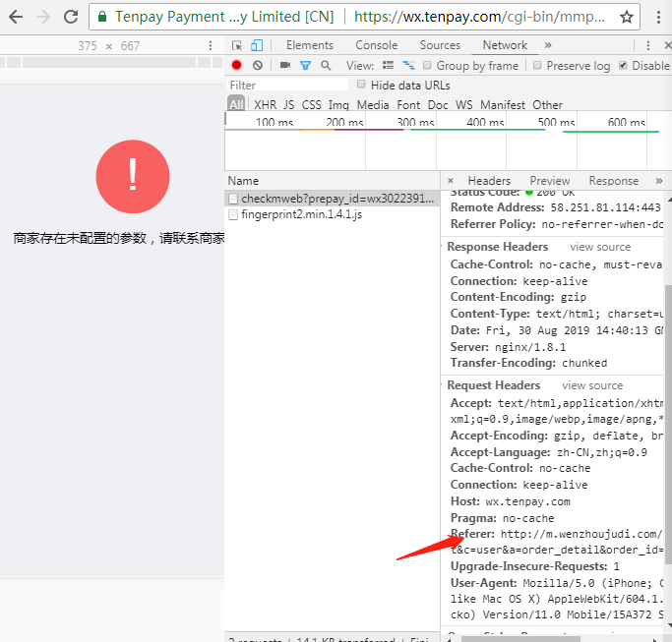Collapse the Request Headers section
Viewport: 672px width, 642px height.
[493, 385]
